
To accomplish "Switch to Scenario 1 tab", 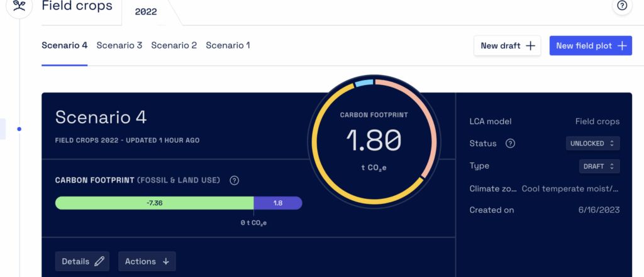I will 228,45.
